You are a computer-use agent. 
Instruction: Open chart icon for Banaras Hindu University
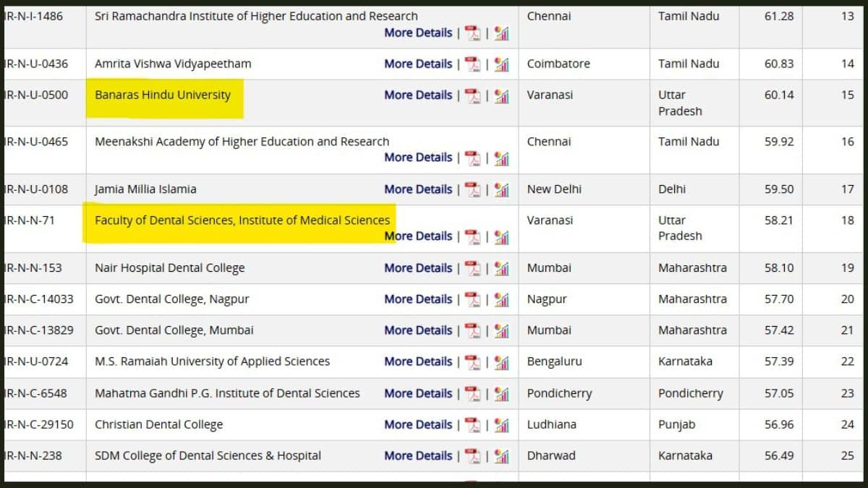pyautogui.click(x=501, y=95)
